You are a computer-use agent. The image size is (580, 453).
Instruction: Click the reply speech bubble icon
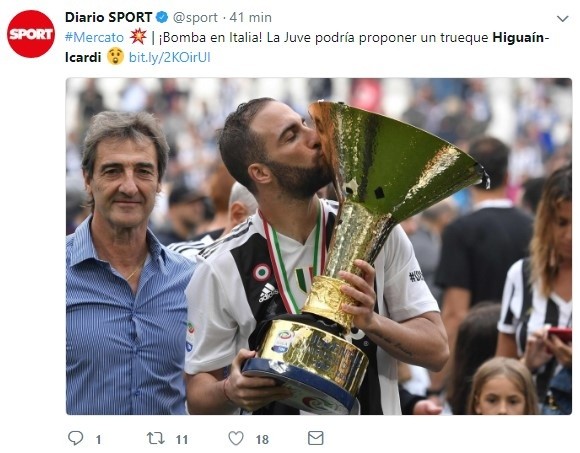75,438
